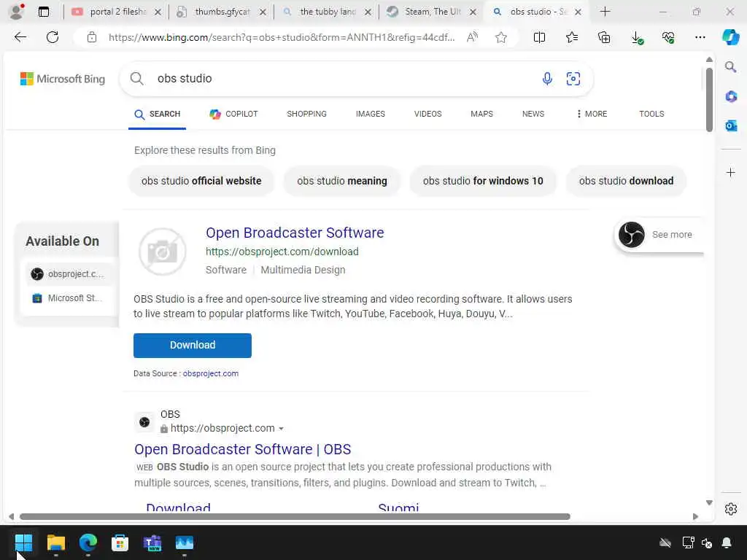Open the browser profile avatar
The image size is (747, 560).
point(16,12)
